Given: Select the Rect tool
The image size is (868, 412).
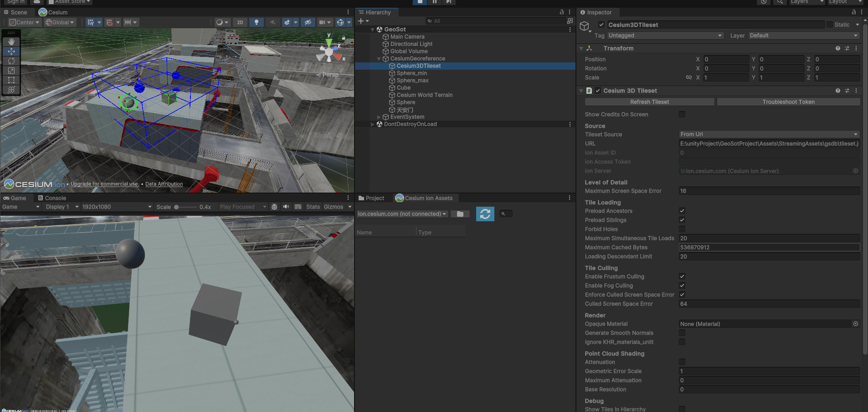Looking at the screenshot, I should pyautogui.click(x=11, y=80).
